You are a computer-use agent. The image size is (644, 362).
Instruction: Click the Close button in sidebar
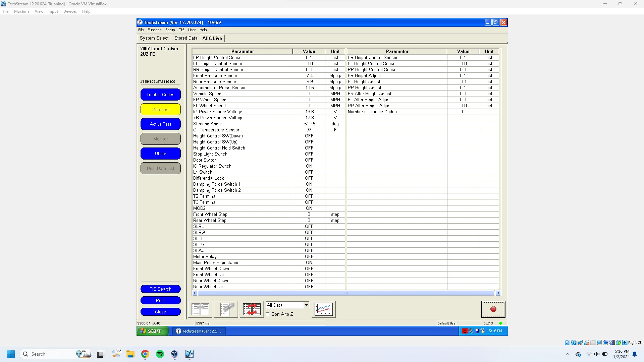(x=160, y=312)
